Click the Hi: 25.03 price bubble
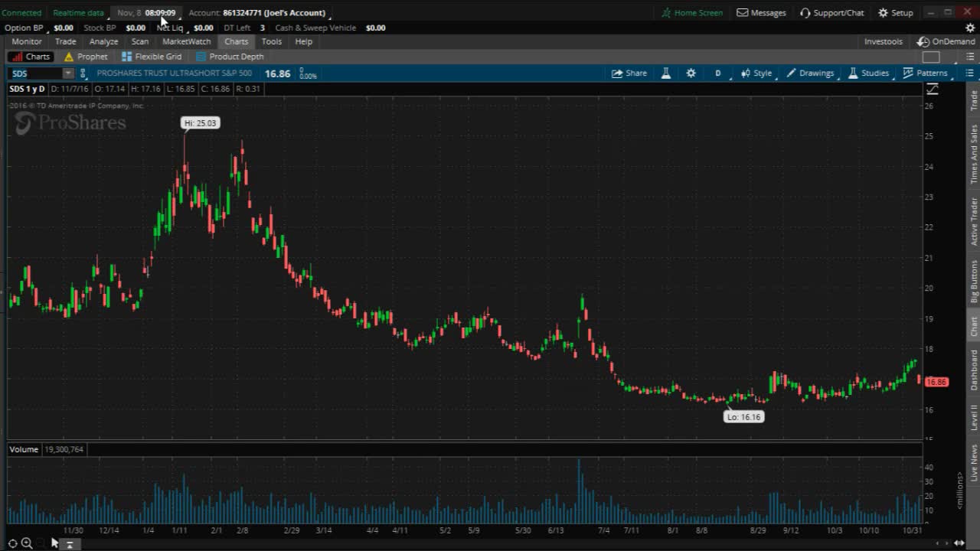The width and height of the screenshot is (980, 551). [x=201, y=122]
